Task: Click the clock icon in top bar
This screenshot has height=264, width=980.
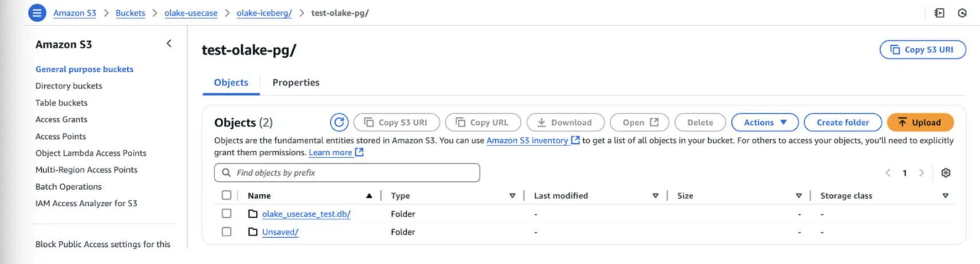Action: [x=962, y=13]
